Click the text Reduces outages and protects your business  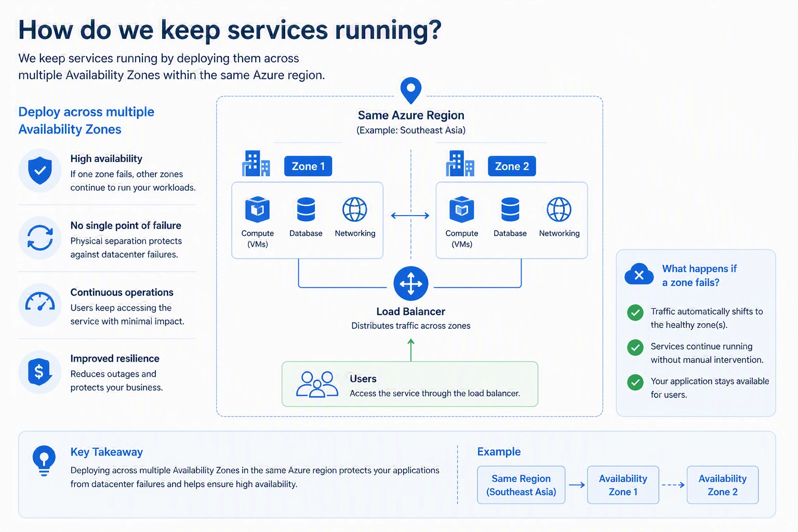click(117, 381)
